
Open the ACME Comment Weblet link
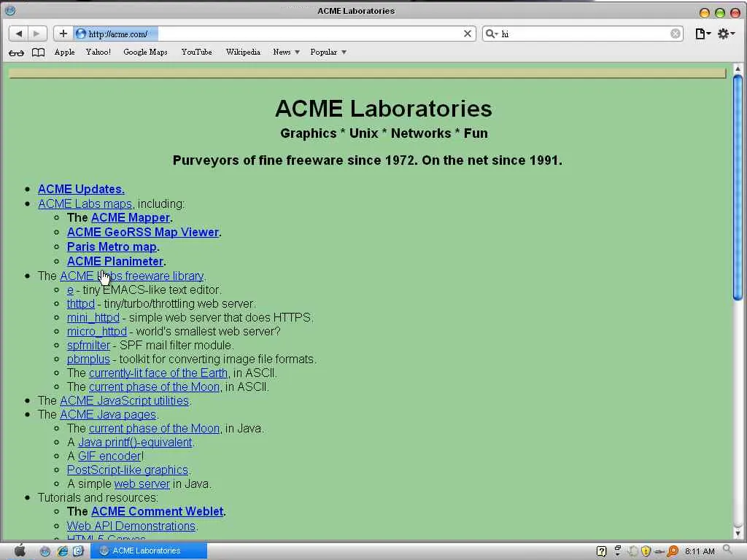pyautogui.click(x=158, y=511)
